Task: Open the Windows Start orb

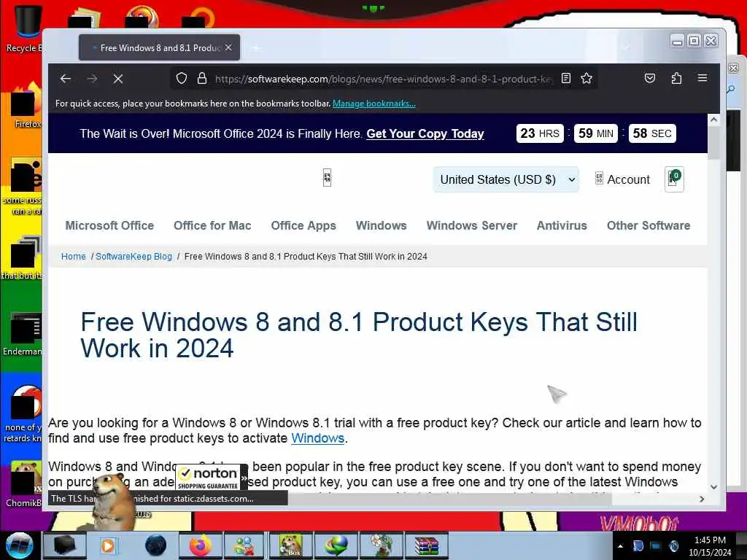Action: coord(19,545)
